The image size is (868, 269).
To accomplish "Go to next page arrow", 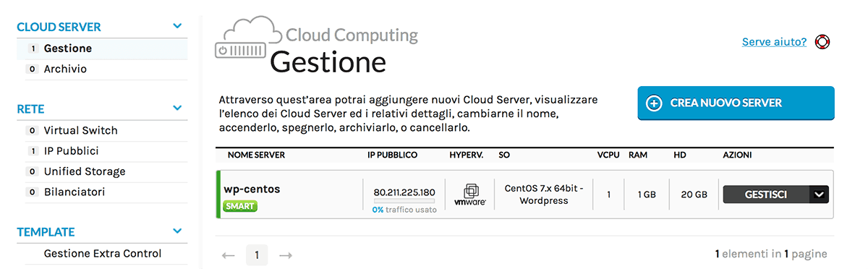I will click(285, 255).
